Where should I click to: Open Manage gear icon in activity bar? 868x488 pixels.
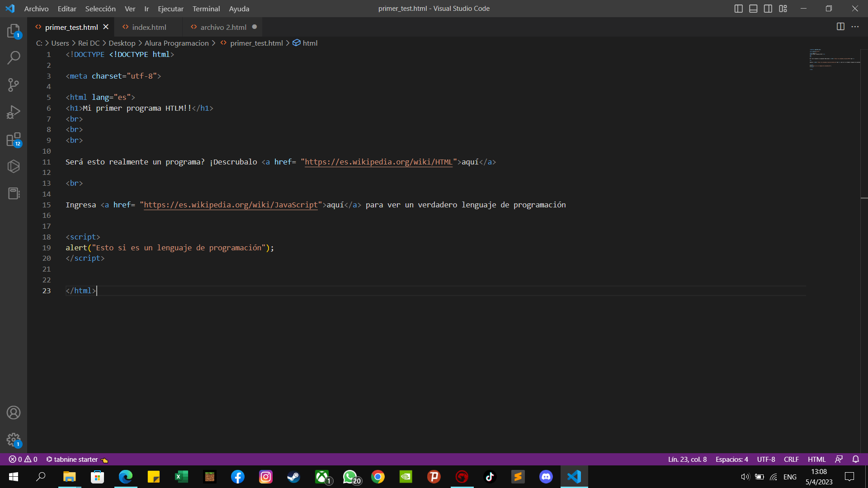click(x=14, y=440)
